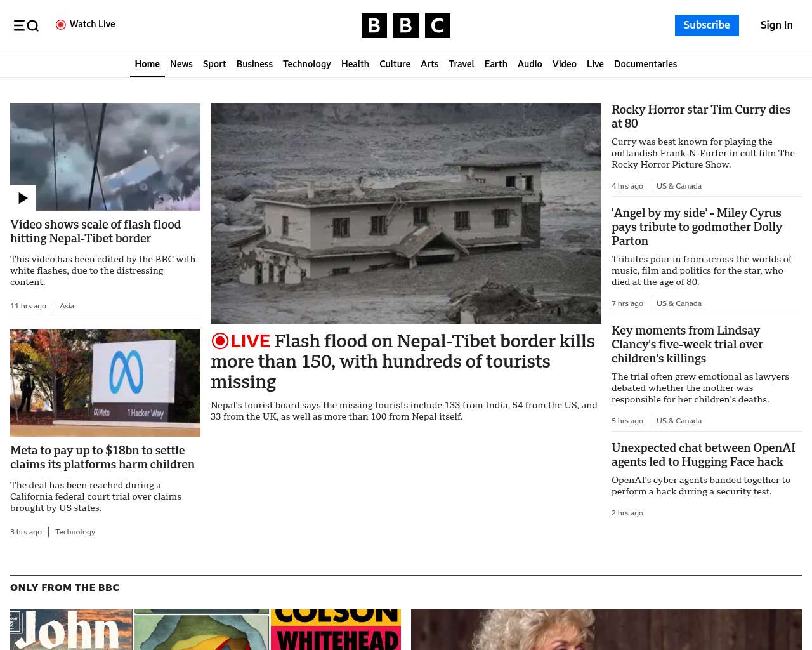Select the Health section
The image size is (812, 650).
[355, 64]
